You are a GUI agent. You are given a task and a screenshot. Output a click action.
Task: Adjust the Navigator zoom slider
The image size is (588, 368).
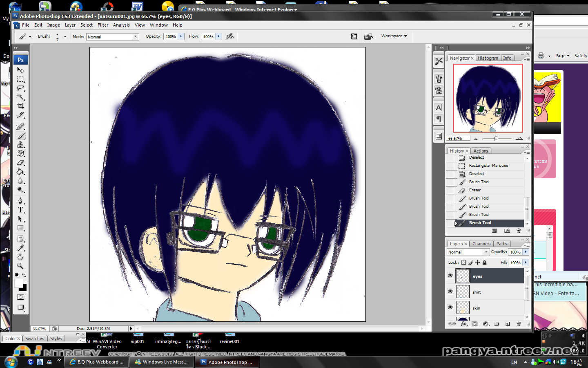click(496, 139)
